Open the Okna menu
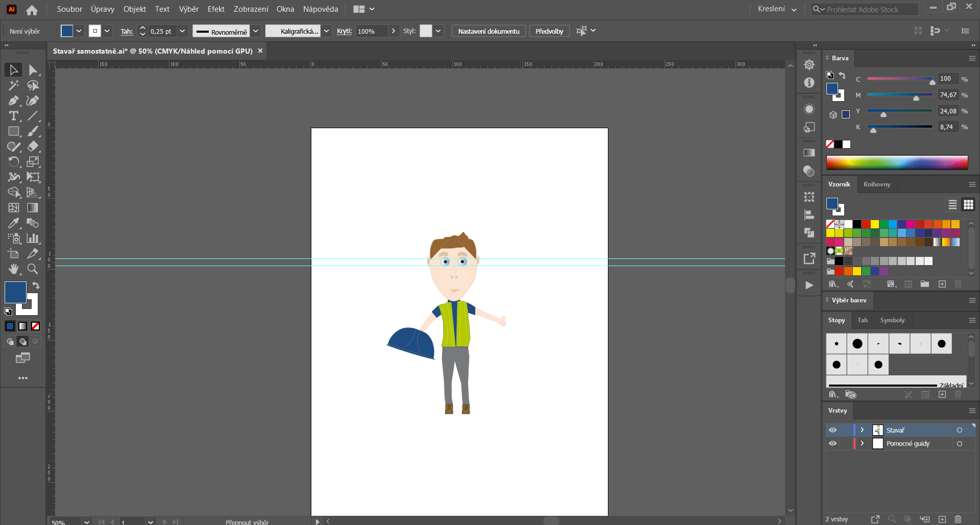The width and height of the screenshot is (980, 525). point(285,9)
